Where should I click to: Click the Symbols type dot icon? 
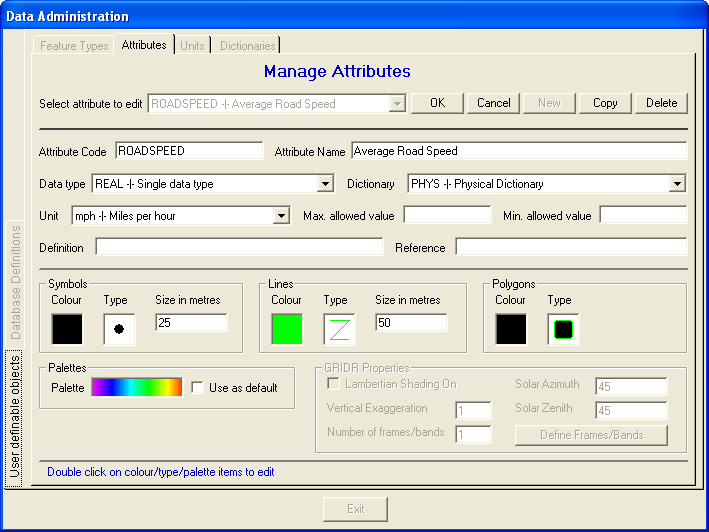pos(119,329)
